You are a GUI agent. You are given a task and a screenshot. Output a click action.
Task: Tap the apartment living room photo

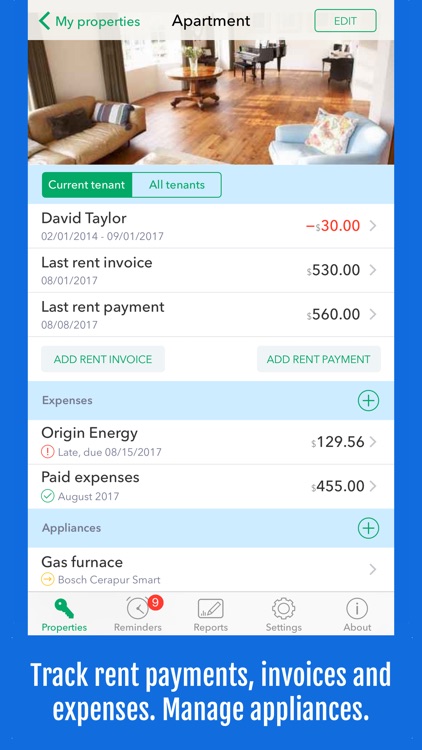point(211,102)
